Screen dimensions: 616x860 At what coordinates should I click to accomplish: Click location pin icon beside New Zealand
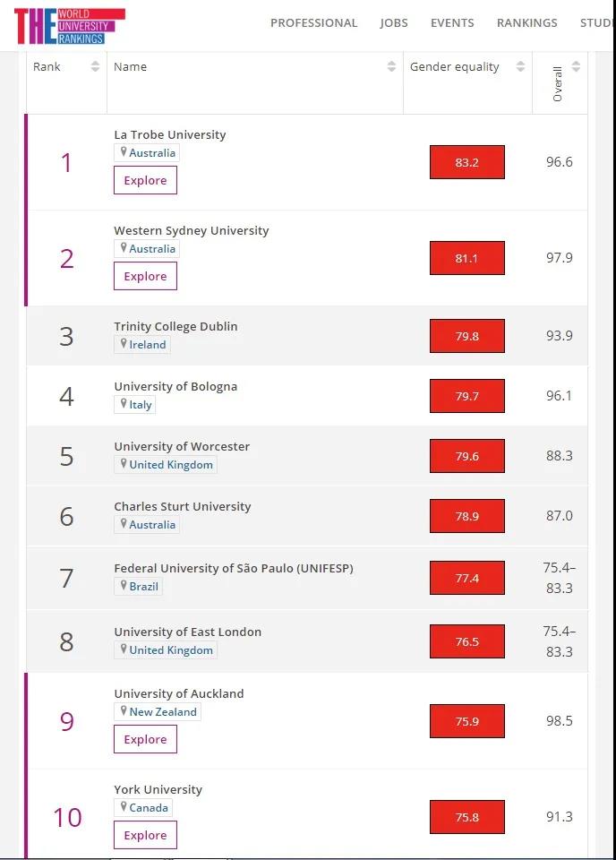[x=124, y=710]
